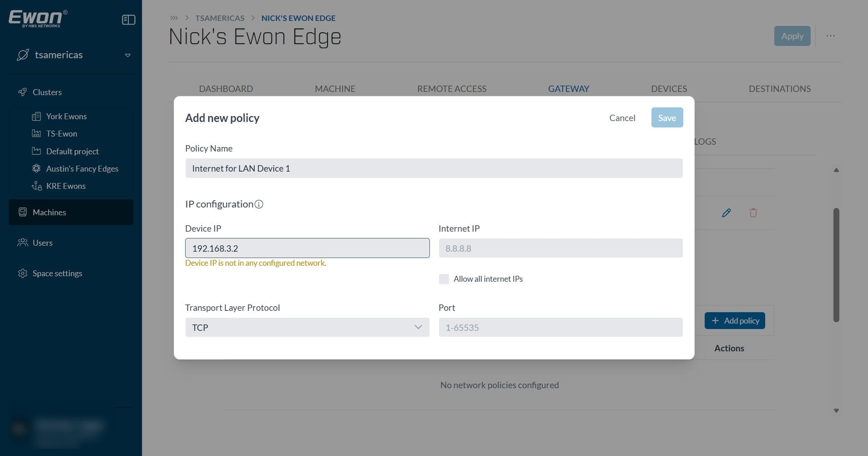Click the Internet IP input field

coord(560,248)
